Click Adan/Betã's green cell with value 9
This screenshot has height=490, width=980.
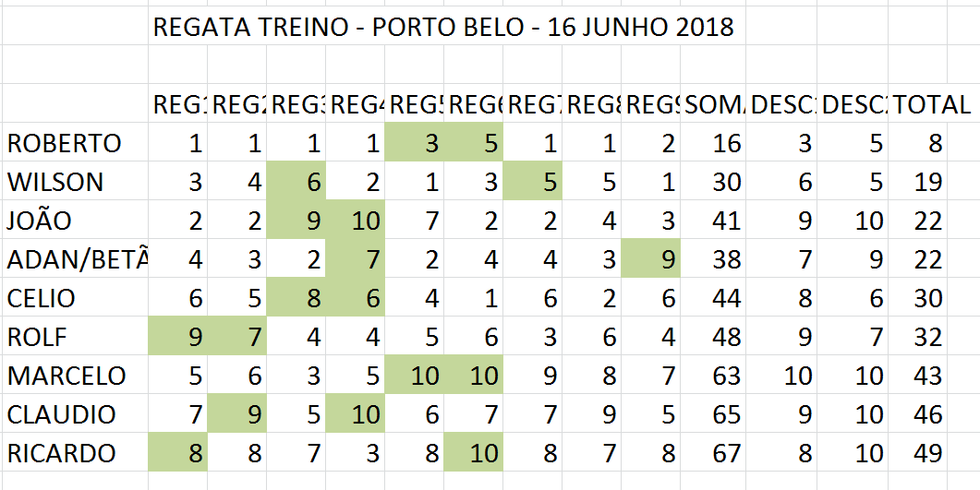coord(650,260)
